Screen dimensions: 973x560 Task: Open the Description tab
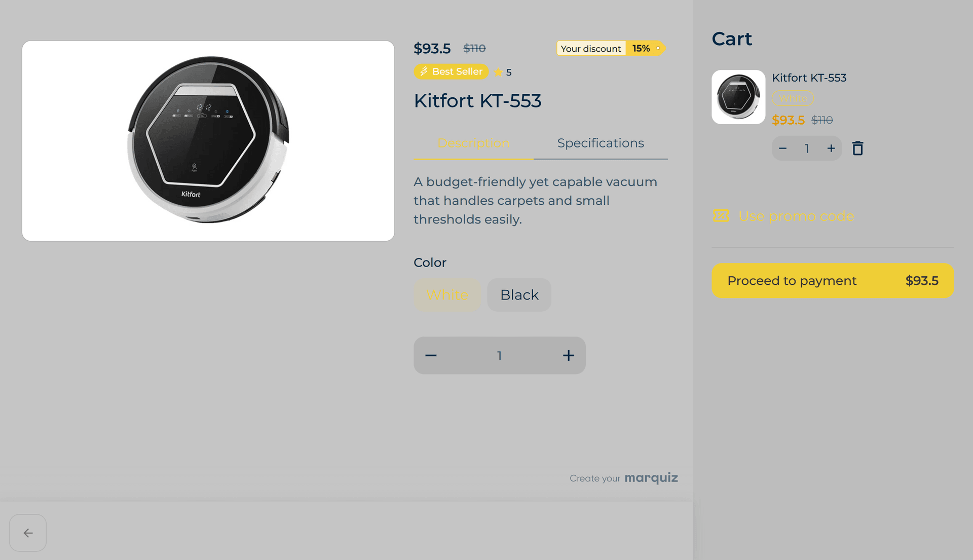point(473,143)
